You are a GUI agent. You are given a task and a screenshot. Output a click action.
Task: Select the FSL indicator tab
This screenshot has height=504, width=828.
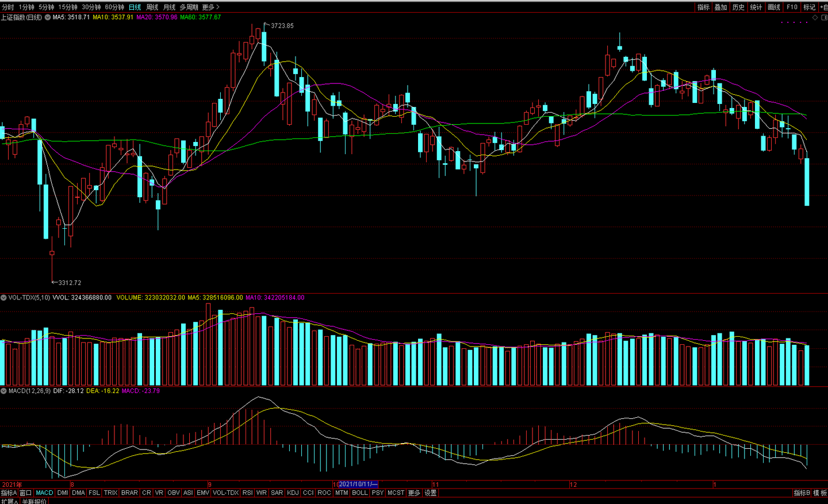pos(94,493)
